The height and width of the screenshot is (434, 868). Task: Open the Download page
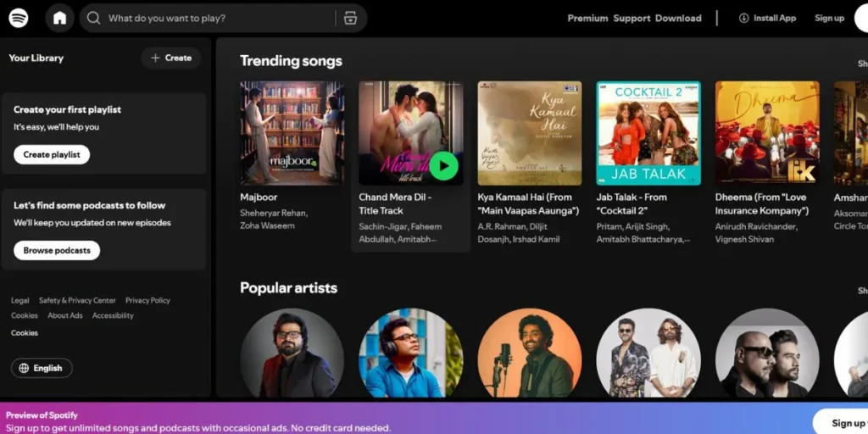678,19
